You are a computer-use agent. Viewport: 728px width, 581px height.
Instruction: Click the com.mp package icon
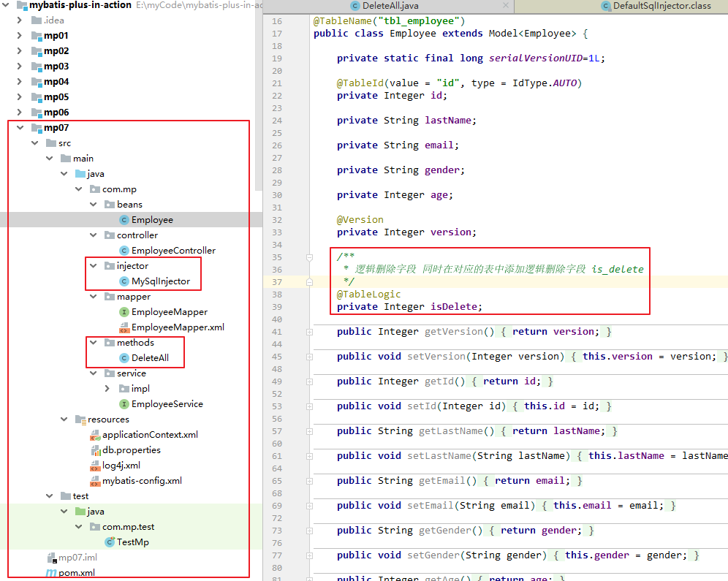pyautogui.click(x=95, y=189)
